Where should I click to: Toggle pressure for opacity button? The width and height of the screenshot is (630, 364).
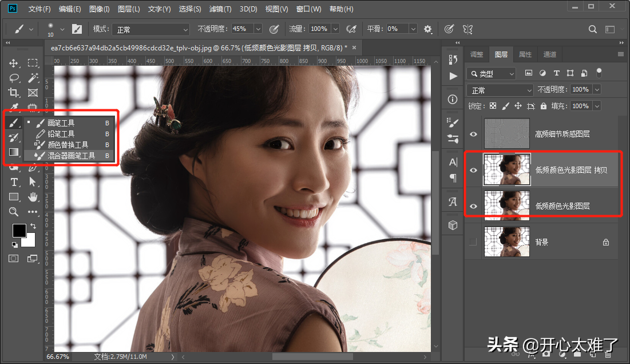coord(274,29)
